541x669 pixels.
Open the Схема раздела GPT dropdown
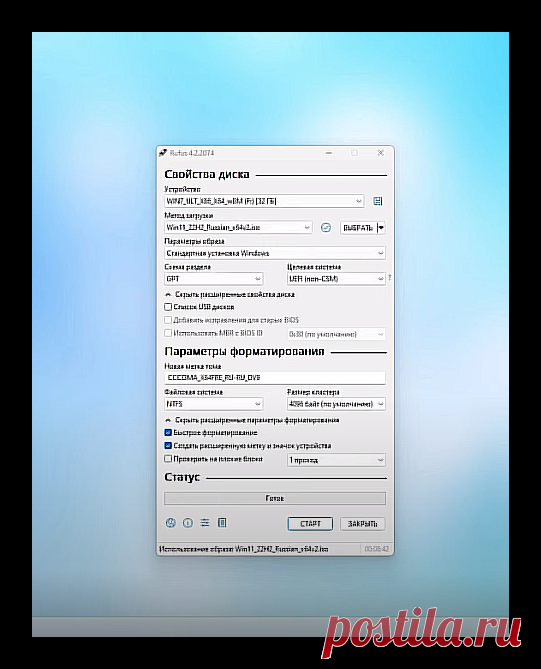(214, 279)
